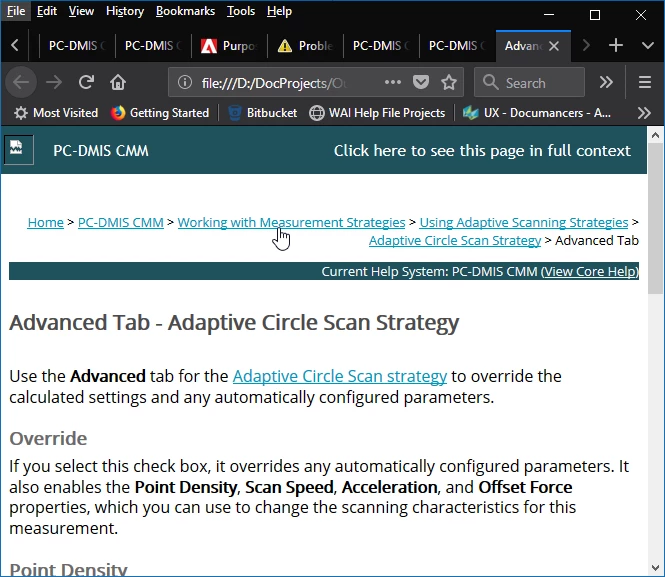Open a new tab with plus
This screenshot has height=577, width=665.
[x=615, y=45]
